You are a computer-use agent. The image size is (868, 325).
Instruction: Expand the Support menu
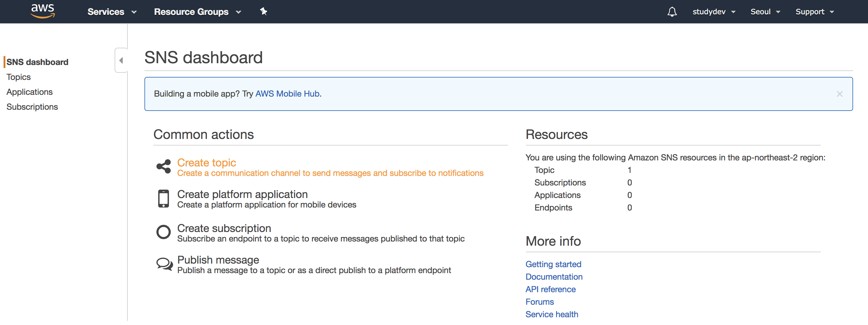point(815,12)
